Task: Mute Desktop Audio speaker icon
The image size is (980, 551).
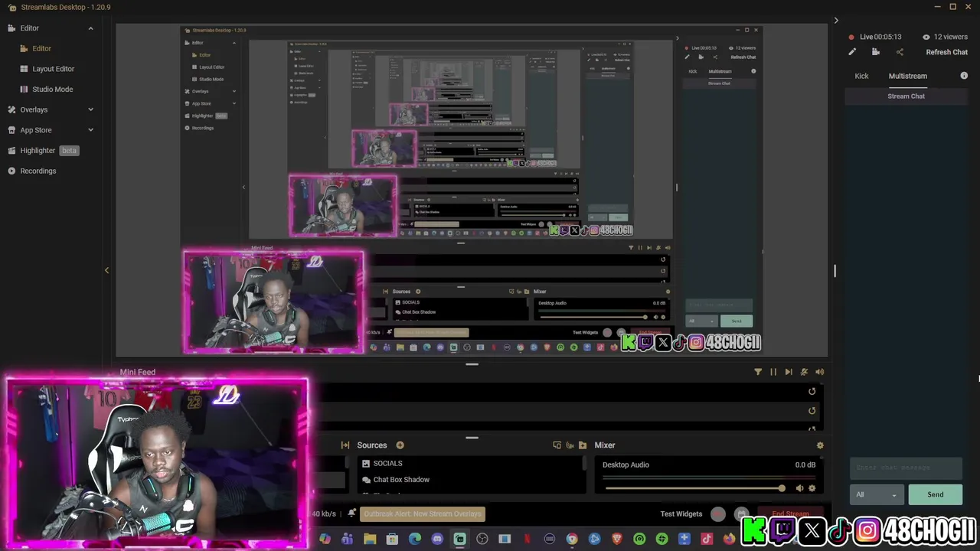Action: click(799, 488)
